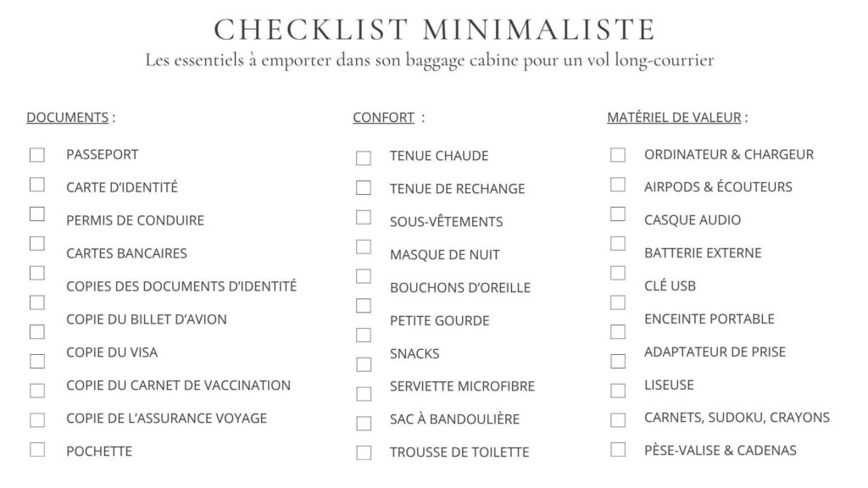Check the PASSEPORT checkbox
This screenshot has height=488, width=868.
[37, 155]
